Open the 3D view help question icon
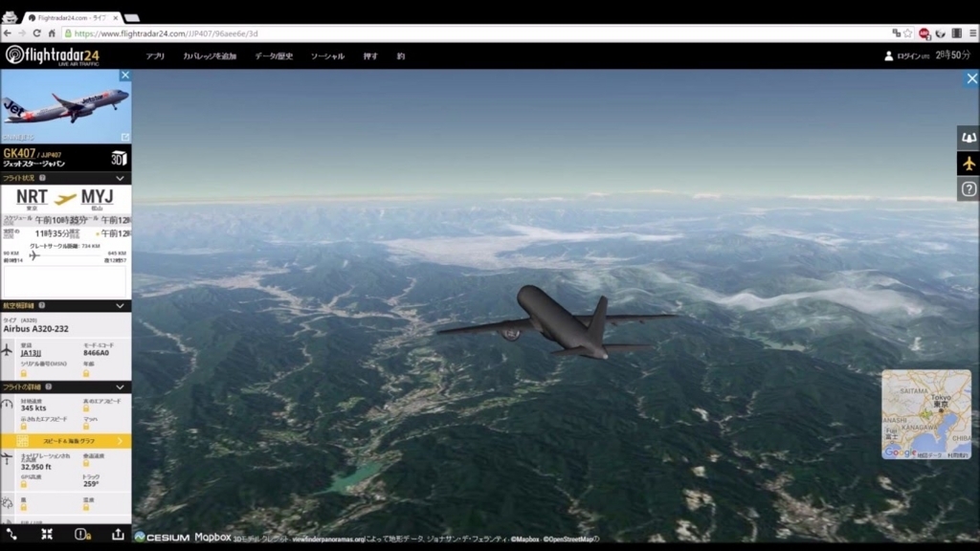The width and height of the screenshot is (980, 551). (x=969, y=189)
